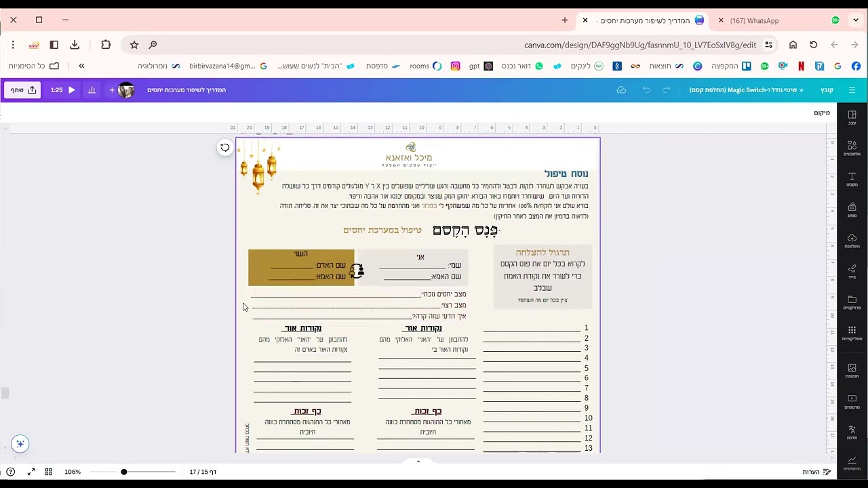Viewport: 868px width, 488px height.
Task: Open a new browser tab
Action: 565,20
